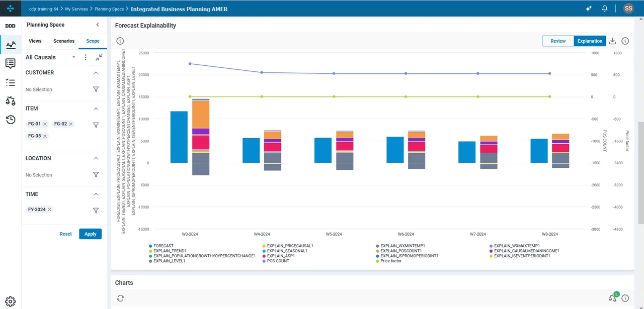Screen dimensions: 644x309
Task: Click the W3-2024 blue forecast bar
Action: point(179,137)
